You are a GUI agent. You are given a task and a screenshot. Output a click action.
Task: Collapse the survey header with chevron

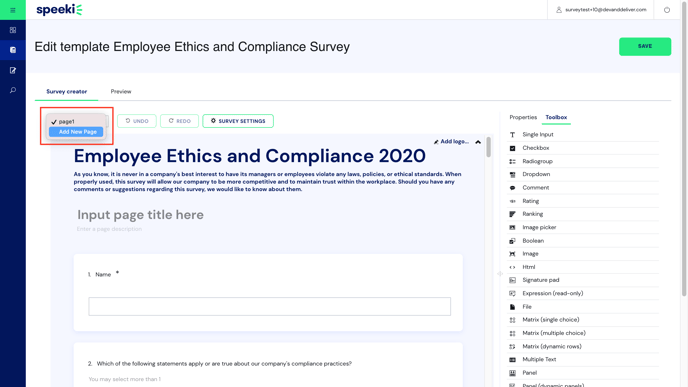click(x=478, y=142)
